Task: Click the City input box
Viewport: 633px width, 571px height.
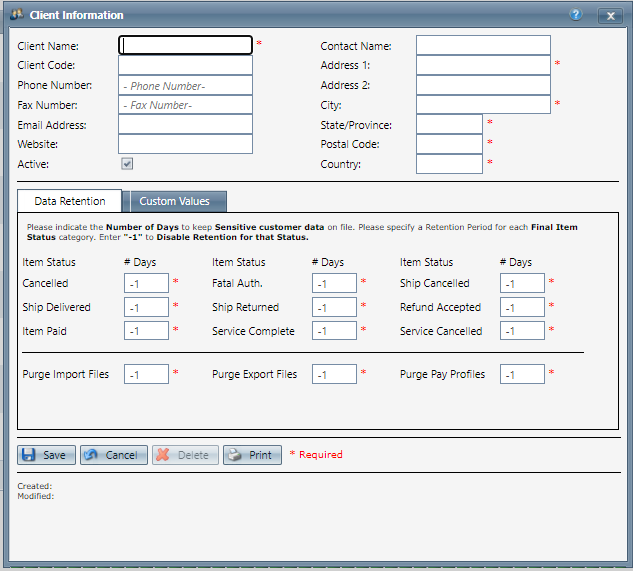Action: tap(483, 105)
